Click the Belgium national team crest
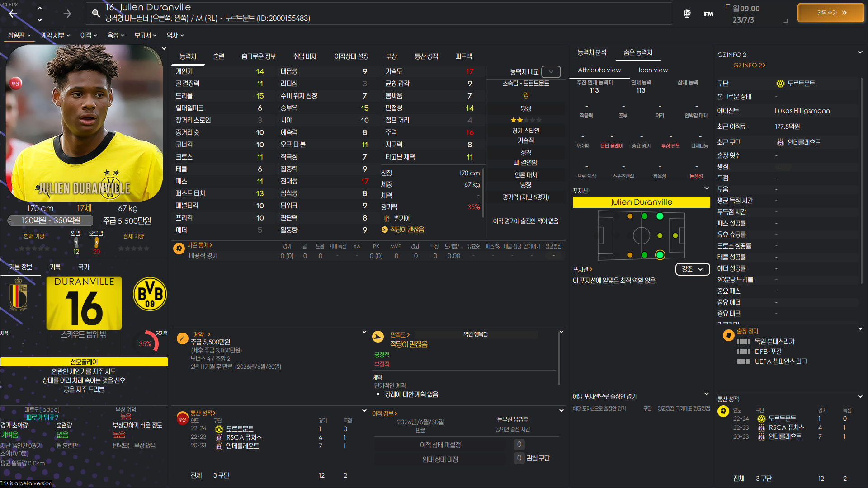This screenshot has width=868, height=488. coord(19,295)
